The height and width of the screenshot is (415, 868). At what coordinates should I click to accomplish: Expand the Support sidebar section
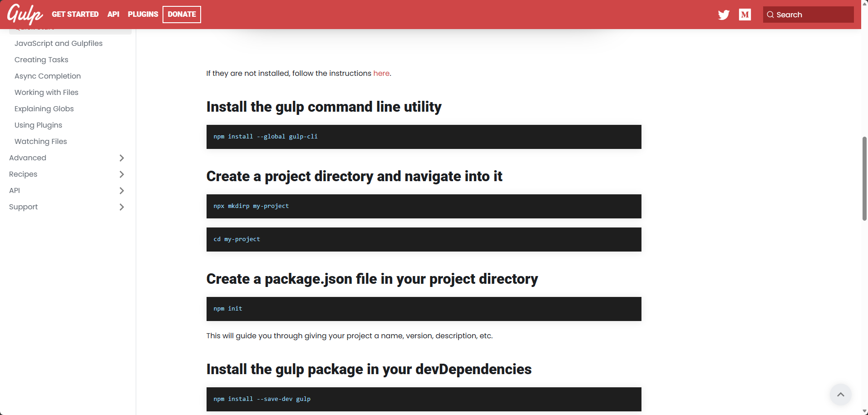pyautogui.click(x=67, y=207)
